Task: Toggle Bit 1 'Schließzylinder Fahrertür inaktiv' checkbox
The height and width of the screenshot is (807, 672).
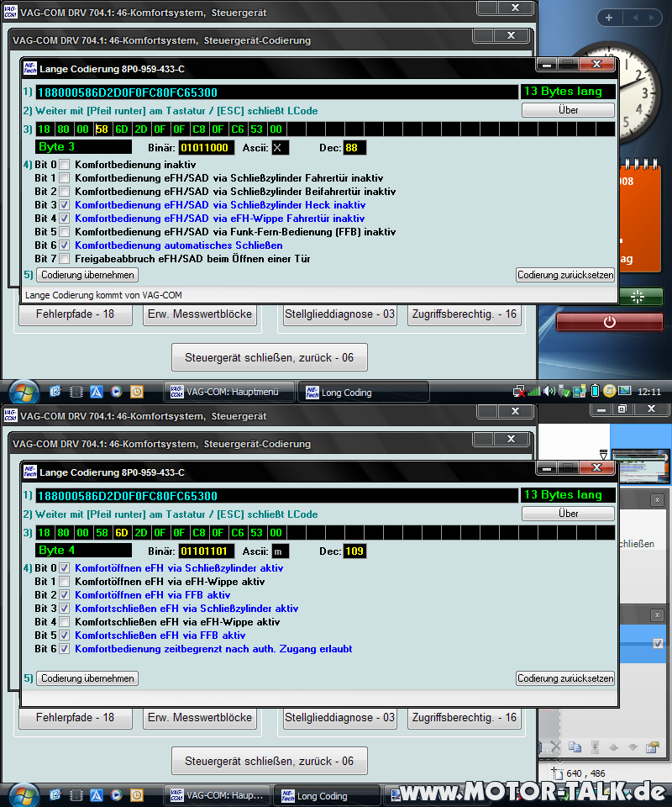Action: (65, 178)
